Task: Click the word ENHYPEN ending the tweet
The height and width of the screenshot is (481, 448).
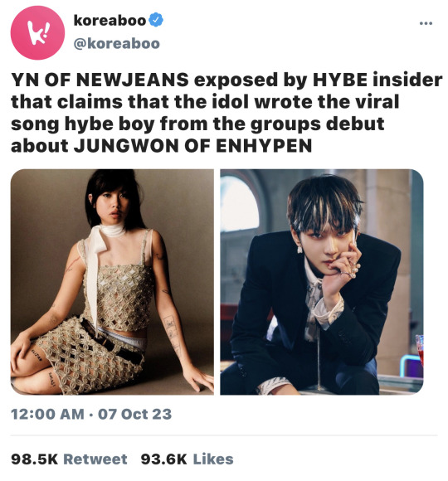Action: tap(264, 146)
